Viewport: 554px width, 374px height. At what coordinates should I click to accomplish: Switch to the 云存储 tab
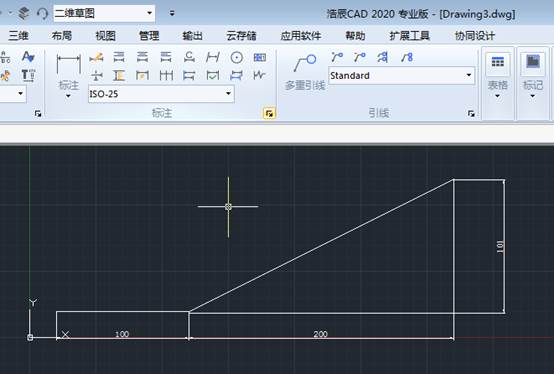pos(241,36)
